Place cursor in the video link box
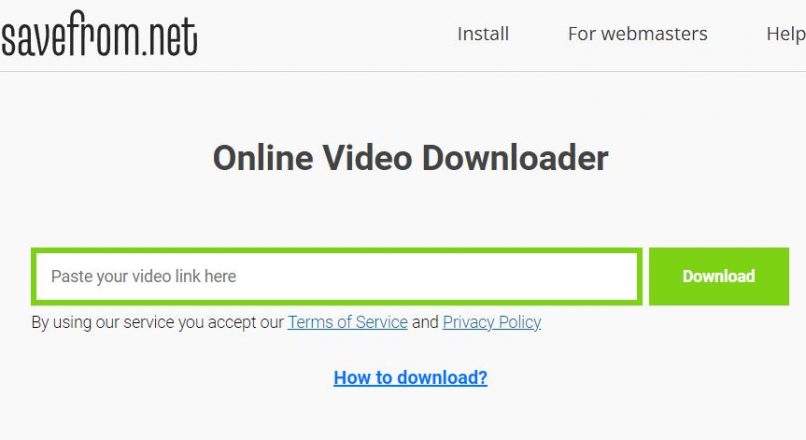 click(337, 277)
